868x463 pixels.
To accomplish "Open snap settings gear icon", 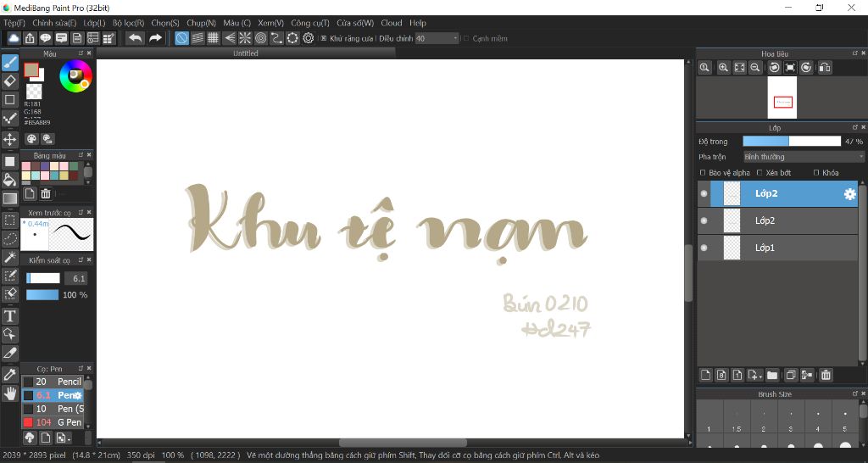I will coord(309,38).
